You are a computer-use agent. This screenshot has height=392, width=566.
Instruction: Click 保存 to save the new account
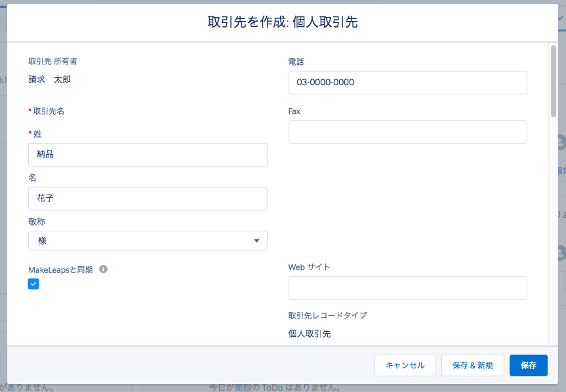pos(528,365)
